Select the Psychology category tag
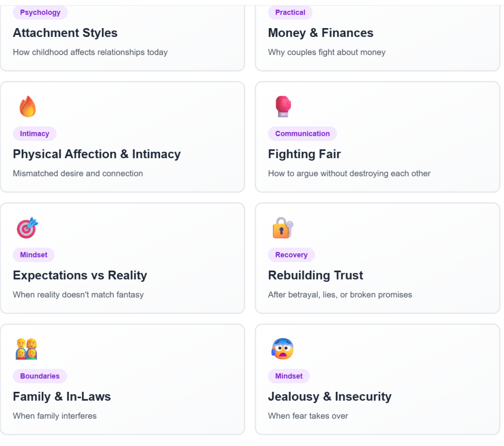Image resolution: width=504 pixels, height=446 pixels. (40, 12)
